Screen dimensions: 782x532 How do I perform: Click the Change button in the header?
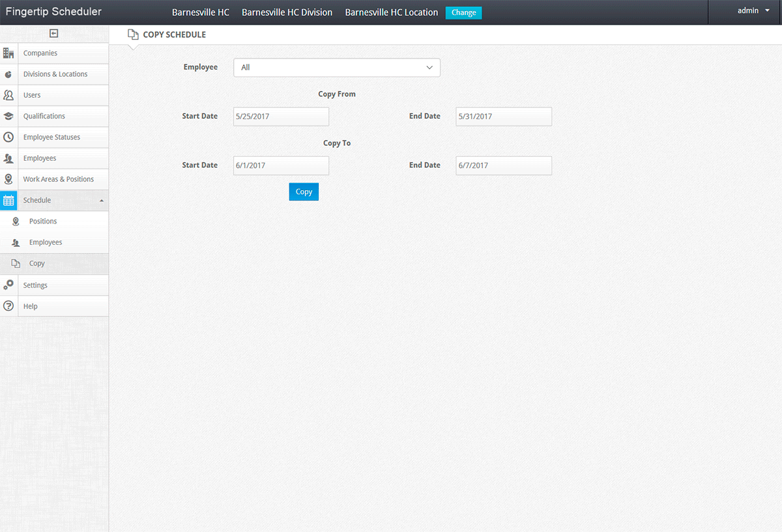coord(463,12)
